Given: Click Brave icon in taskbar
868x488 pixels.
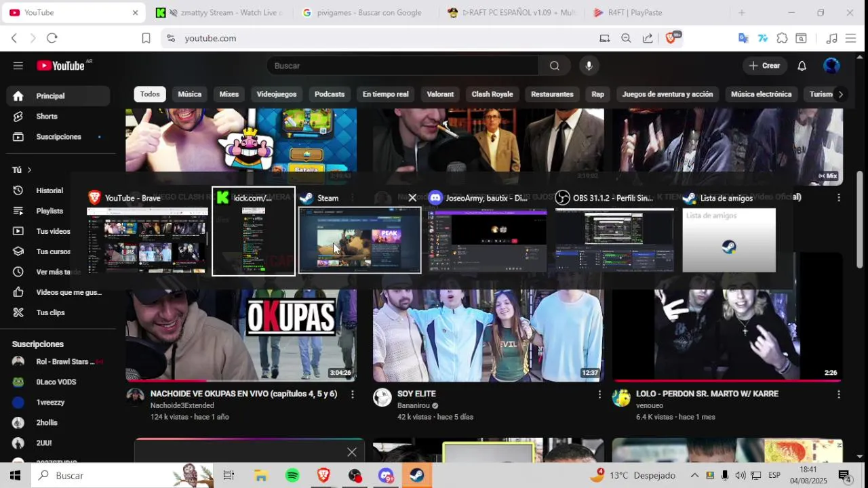Looking at the screenshot, I should (323, 476).
